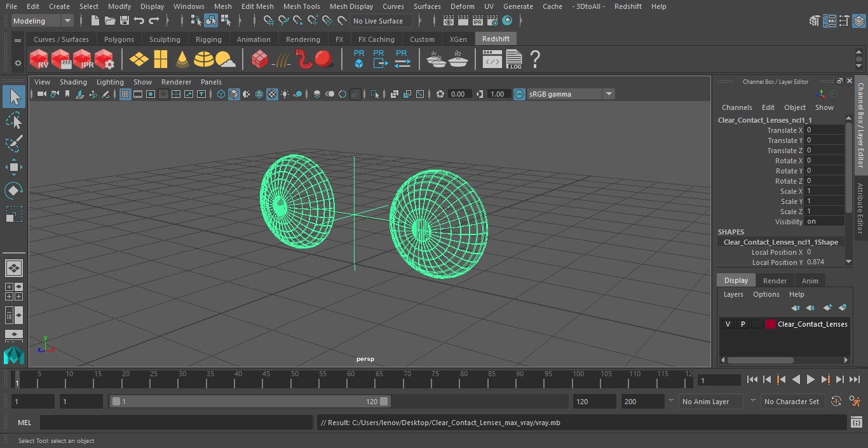This screenshot has width=868, height=448.
Task: Open the Windows menu
Action: (x=189, y=6)
